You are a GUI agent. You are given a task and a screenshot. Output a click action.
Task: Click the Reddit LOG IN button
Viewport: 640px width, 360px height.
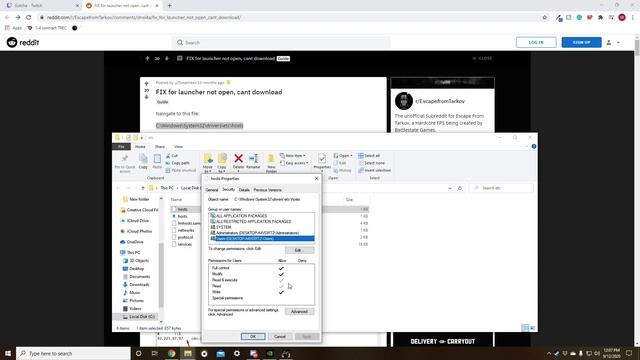[x=536, y=42]
